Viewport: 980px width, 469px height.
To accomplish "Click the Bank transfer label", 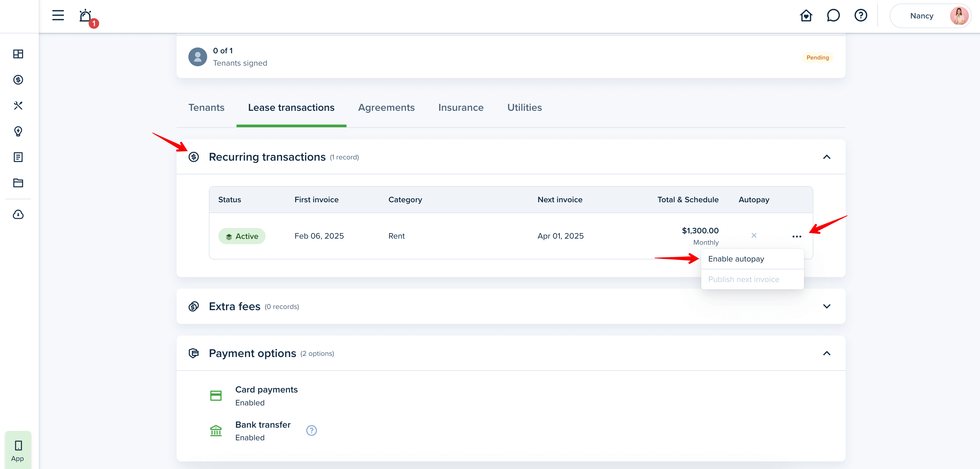I will coord(263,424).
